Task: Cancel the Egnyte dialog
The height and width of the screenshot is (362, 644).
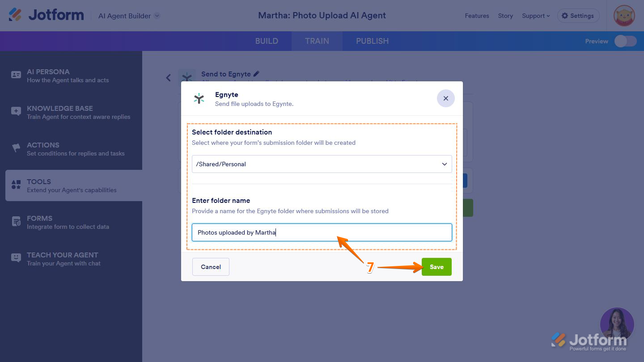Action: pos(211,267)
